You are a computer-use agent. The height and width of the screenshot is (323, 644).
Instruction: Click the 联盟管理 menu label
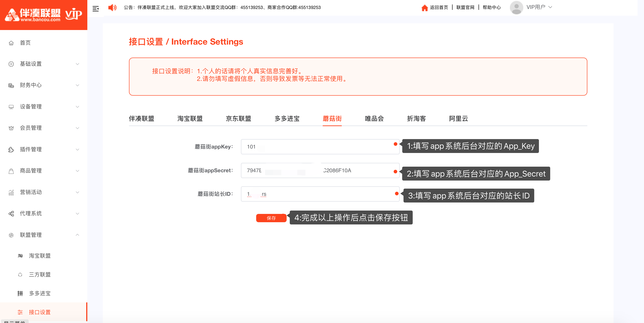31,235
